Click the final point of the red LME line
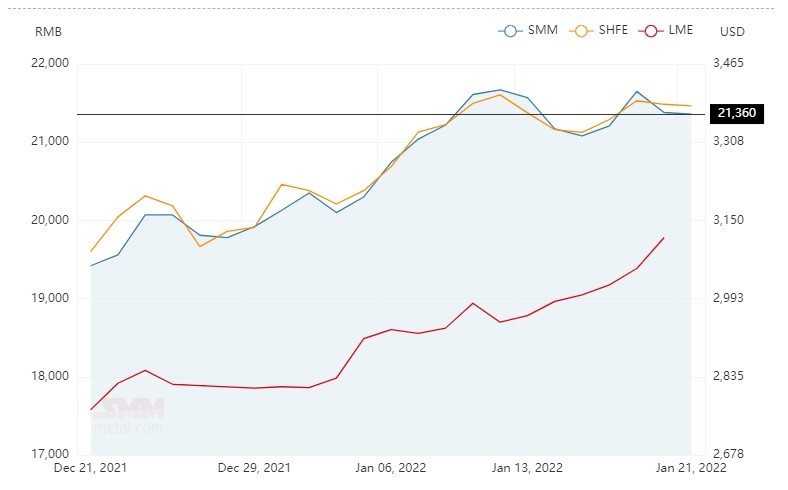The height and width of the screenshot is (490, 788). tap(664, 238)
